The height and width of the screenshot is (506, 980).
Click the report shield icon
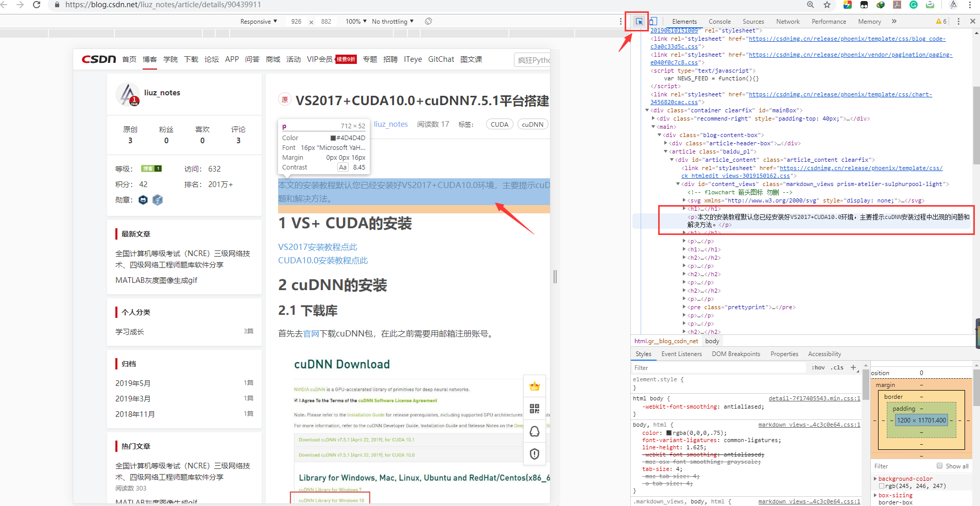point(535,454)
